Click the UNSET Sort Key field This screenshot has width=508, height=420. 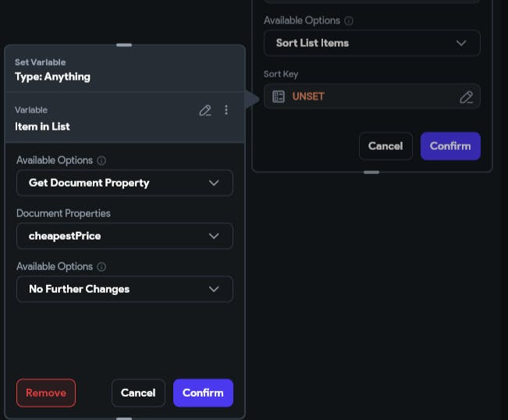coord(372,97)
